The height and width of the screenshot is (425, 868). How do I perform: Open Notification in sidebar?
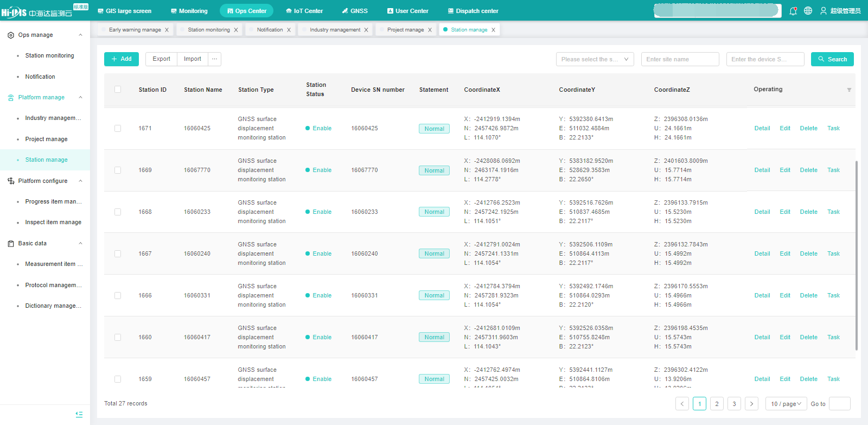(x=40, y=77)
